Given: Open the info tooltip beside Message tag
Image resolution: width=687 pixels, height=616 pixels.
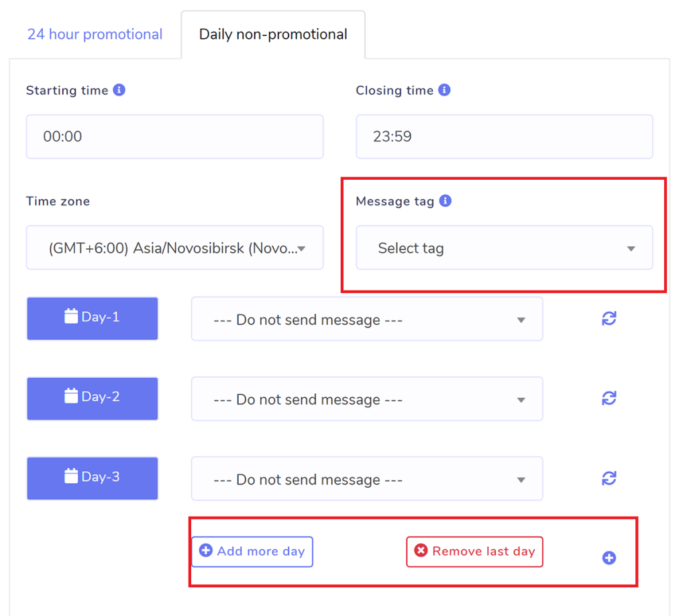Looking at the screenshot, I should (445, 201).
